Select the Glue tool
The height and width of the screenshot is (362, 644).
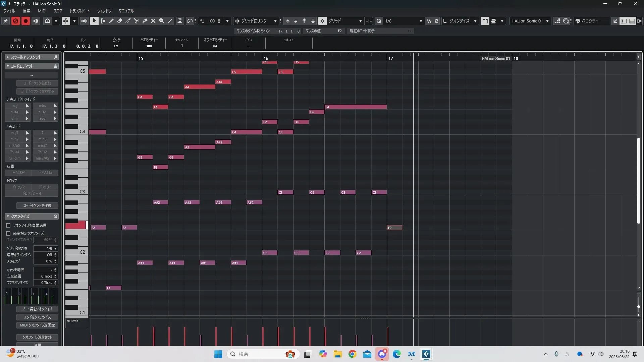145,21
